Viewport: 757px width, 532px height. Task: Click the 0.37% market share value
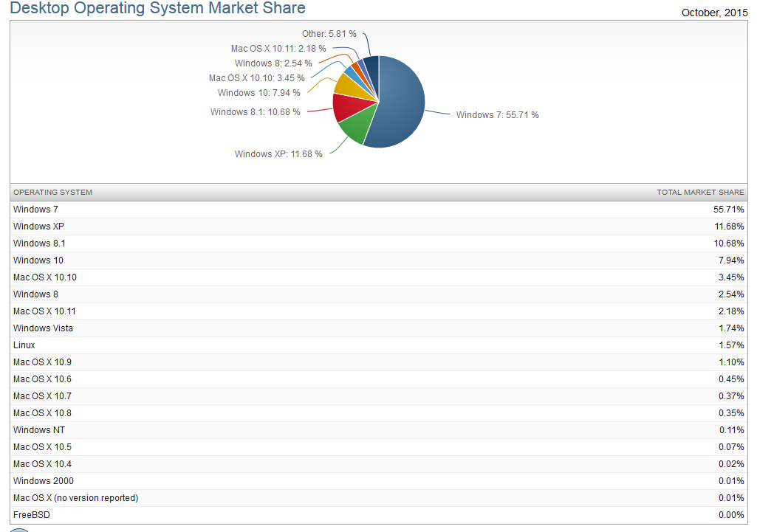coord(731,396)
